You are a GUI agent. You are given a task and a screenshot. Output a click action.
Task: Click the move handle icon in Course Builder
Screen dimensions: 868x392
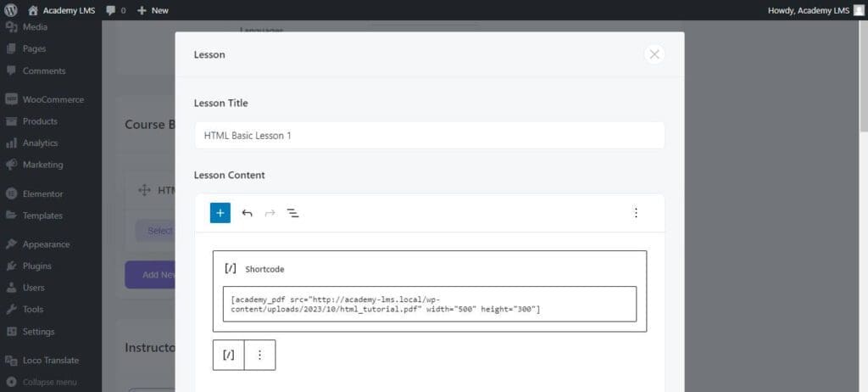point(144,190)
